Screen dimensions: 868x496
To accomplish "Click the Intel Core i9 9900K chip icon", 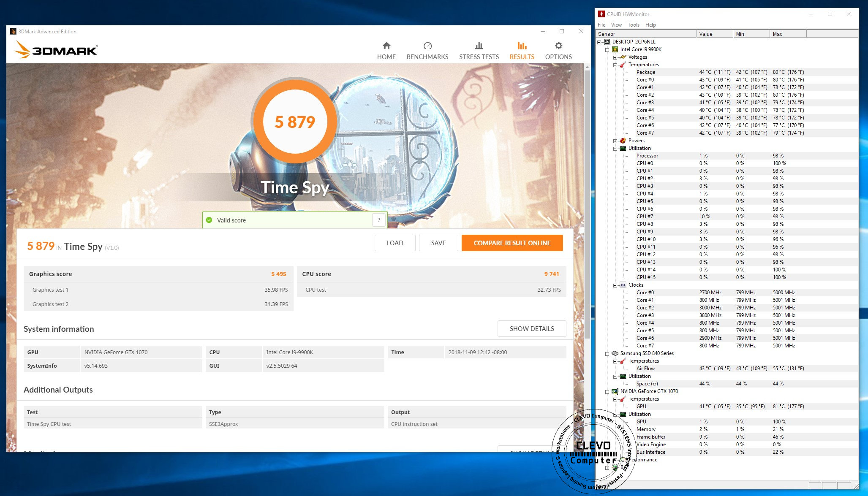I will [615, 49].
